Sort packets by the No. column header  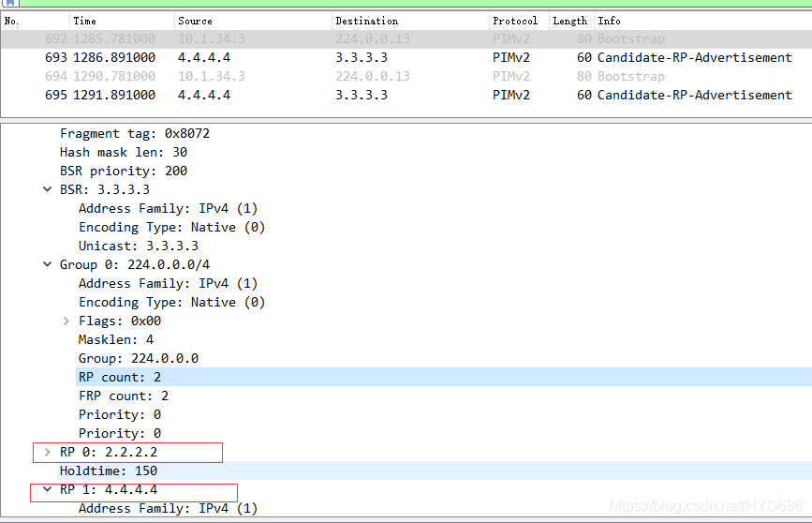point(36,21)
